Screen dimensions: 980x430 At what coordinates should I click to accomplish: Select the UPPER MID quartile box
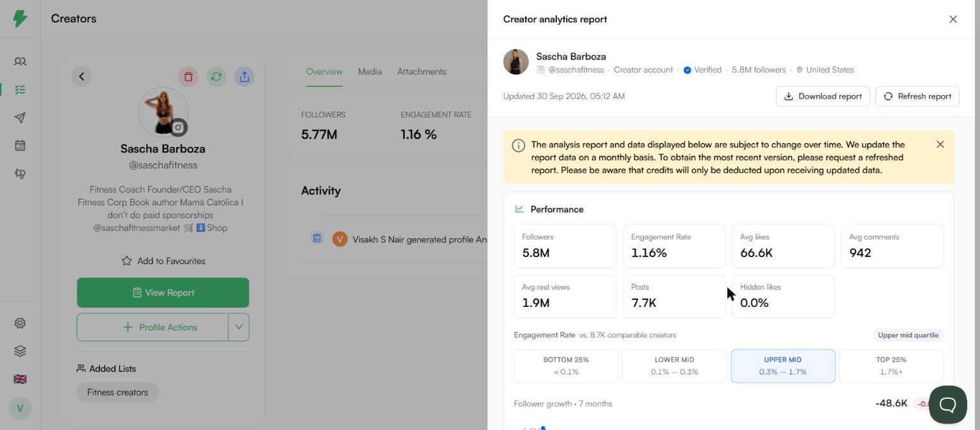(783, 366)
